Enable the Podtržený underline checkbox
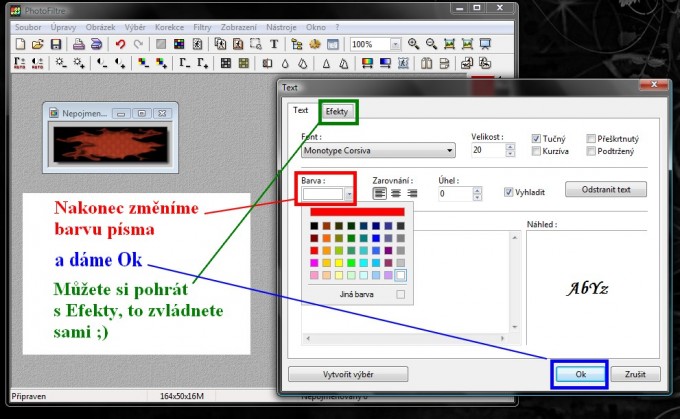The width and height of the screenshot is (680, 419). (x=591, y=151)
